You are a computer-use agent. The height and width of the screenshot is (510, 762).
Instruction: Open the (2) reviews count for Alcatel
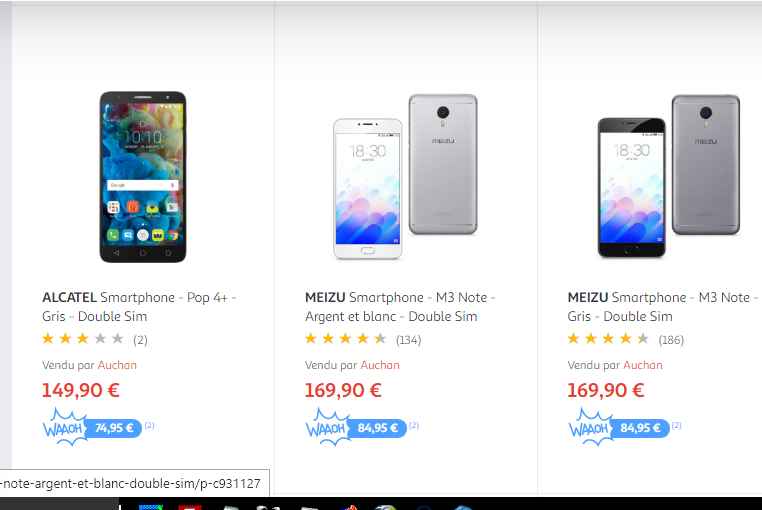pyautogui.click(x=140, y=340)
